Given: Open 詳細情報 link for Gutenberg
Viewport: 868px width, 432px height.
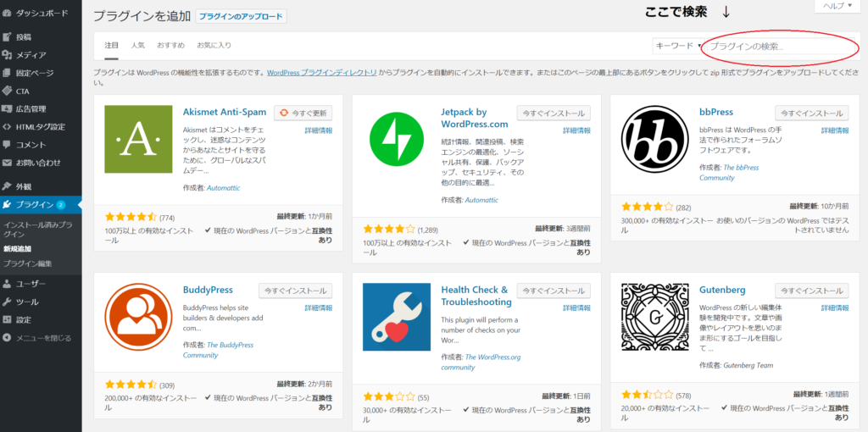Looking at the screenshot, I should tap(835, 308).
